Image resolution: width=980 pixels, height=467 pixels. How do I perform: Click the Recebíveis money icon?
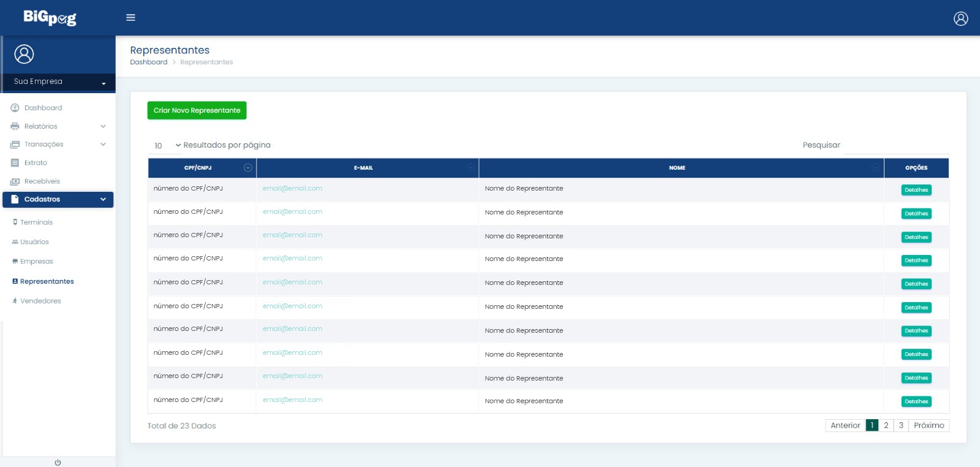pyautogui.click(x=15, y=181)
